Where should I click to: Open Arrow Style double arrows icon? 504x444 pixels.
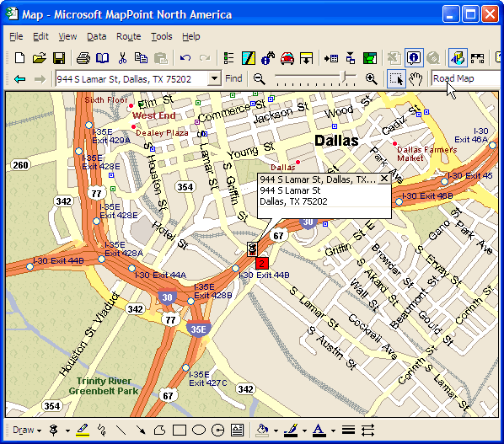click(367, 431)
